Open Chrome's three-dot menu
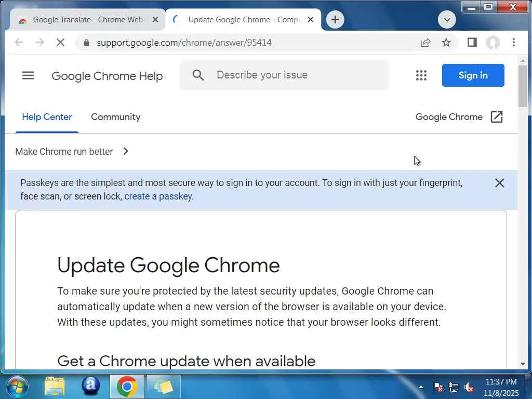Image resolution: width=532 pixels, height=399 pixels. click(x=514, y=43)
